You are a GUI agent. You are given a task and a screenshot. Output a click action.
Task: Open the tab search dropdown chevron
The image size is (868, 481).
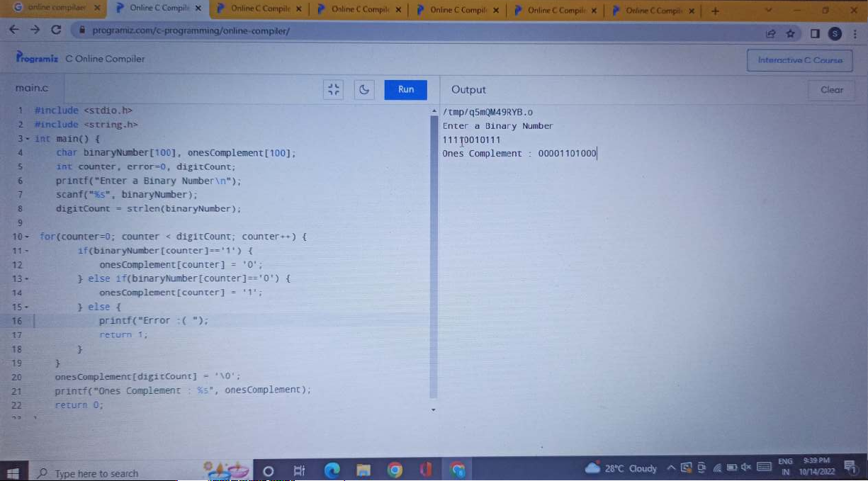pos(769,11)
